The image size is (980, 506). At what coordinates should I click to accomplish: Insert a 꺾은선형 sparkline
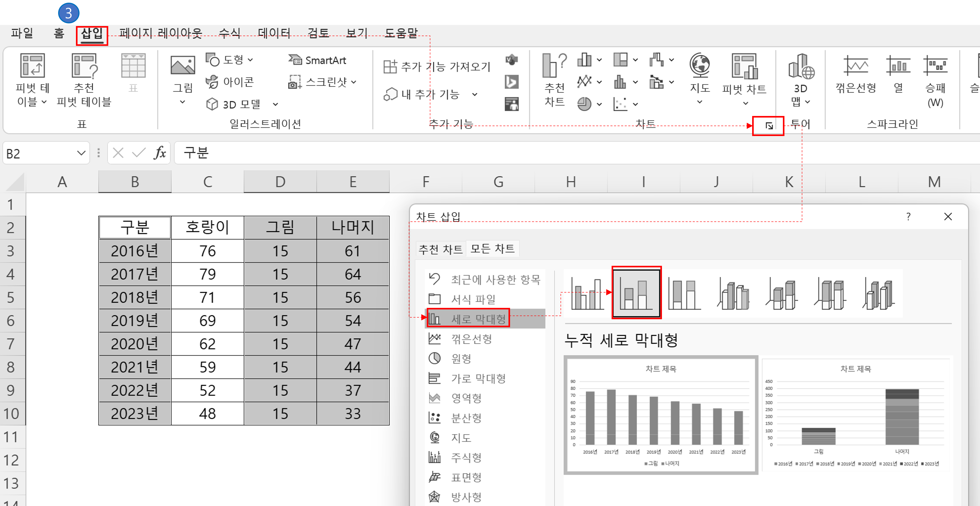[x=855, y=67]
